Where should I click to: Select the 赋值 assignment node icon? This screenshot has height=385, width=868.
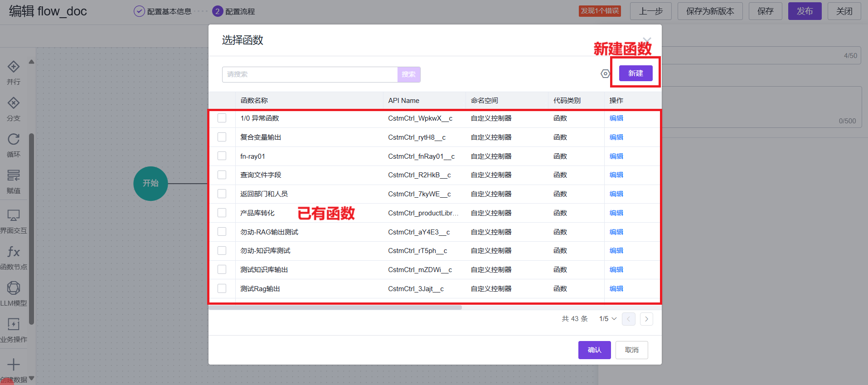(x=14, y=176)
